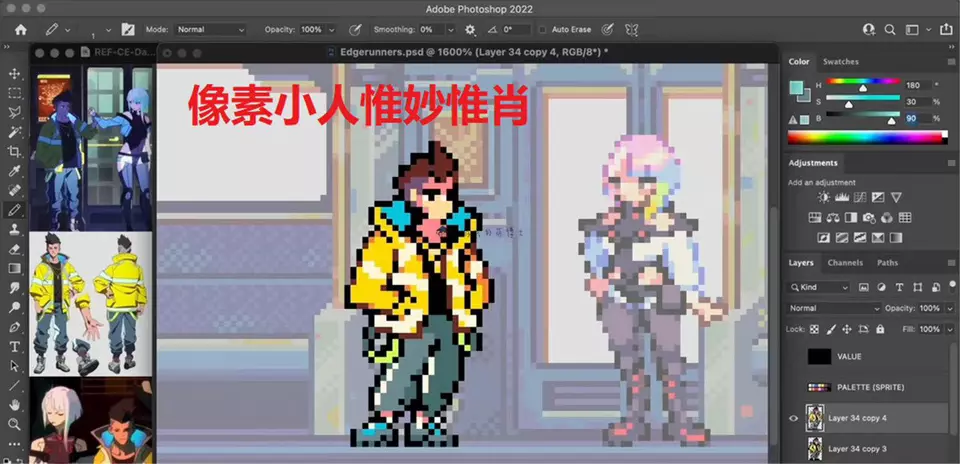Add a Channel Mixer adjustment

tap(887, 217)
